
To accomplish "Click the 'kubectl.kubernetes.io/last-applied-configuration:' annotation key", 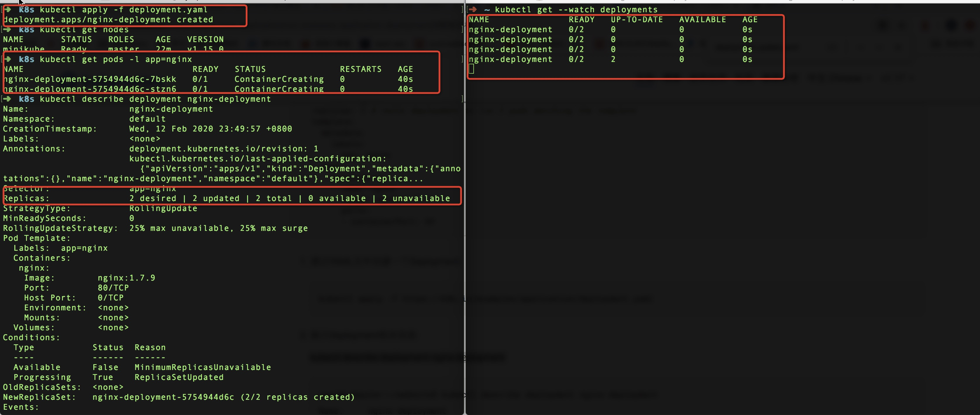I will point(257,158).
